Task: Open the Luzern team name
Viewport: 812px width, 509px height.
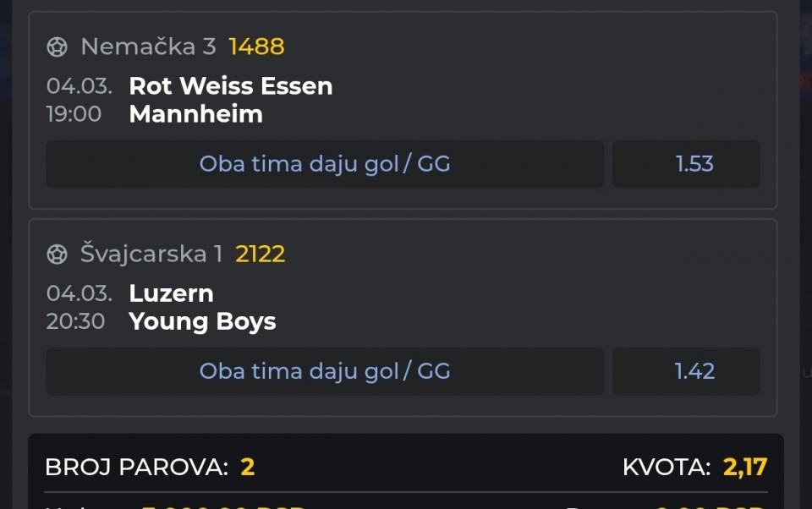Action: [171, 293]
